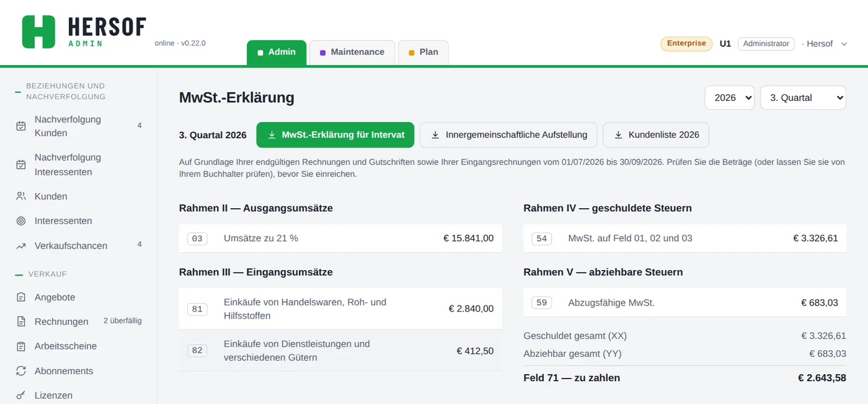
Task: Open Nachverfolgung Kunden in sidebar
Action: click(79, 126)
